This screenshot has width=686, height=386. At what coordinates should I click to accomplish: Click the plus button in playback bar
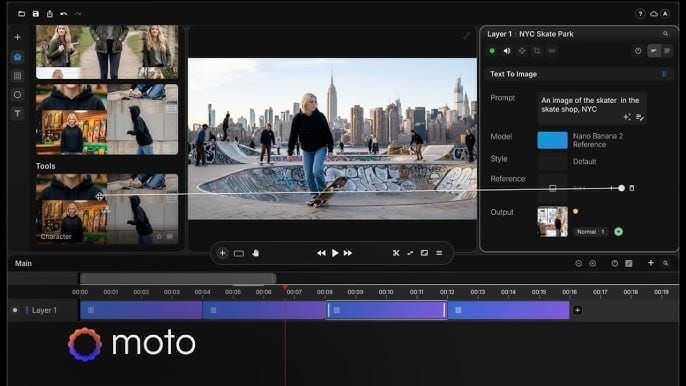[222, 253]
